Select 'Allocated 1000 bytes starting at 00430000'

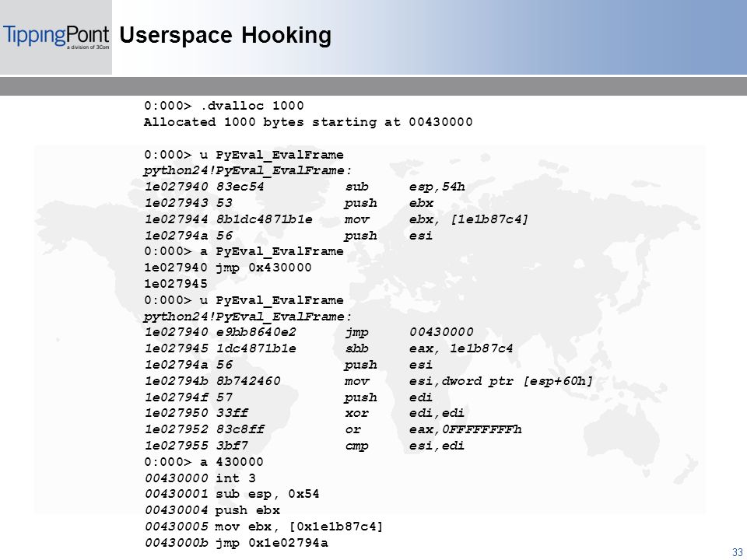[308, 122]
